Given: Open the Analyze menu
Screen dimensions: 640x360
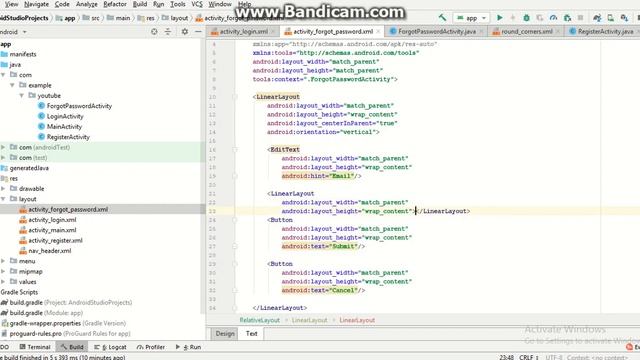Looking at the screenshot, I should [x=87, y=4].
